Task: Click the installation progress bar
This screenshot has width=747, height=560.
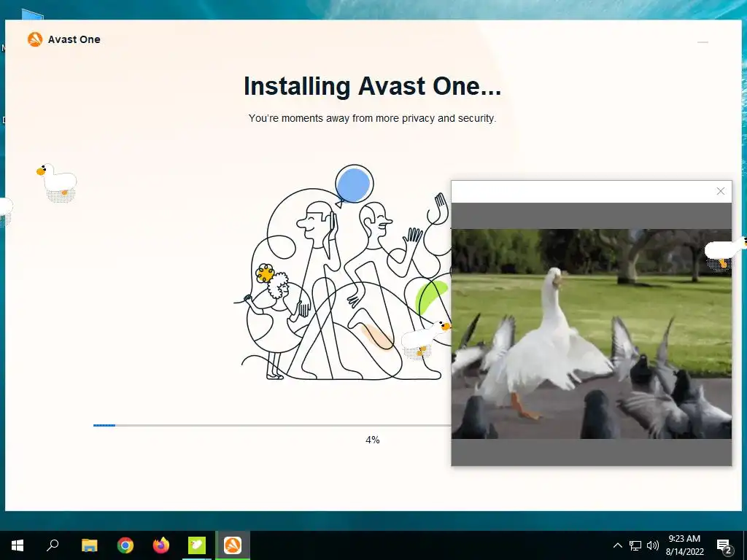Action: coord(272,425)
